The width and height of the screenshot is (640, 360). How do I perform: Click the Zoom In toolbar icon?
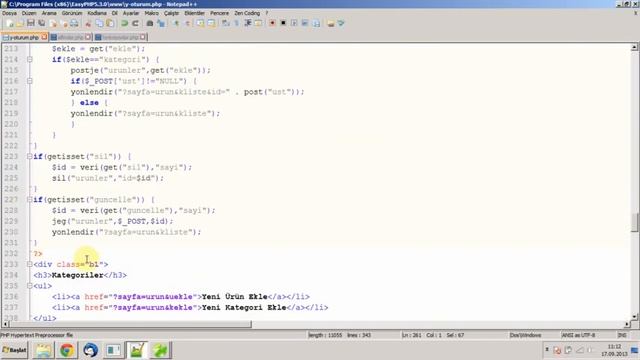coord(176,23)
